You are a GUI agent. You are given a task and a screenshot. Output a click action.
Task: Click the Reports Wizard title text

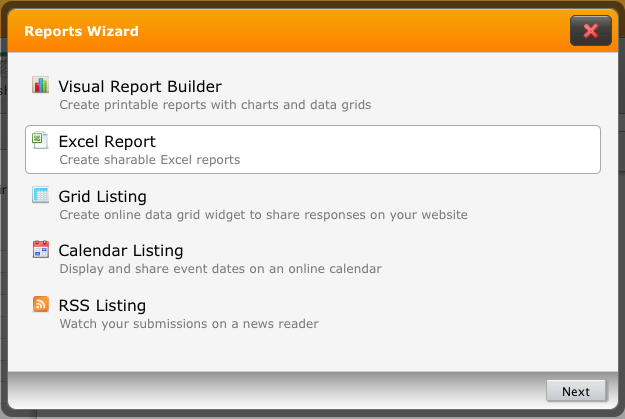tap(81, 32)
